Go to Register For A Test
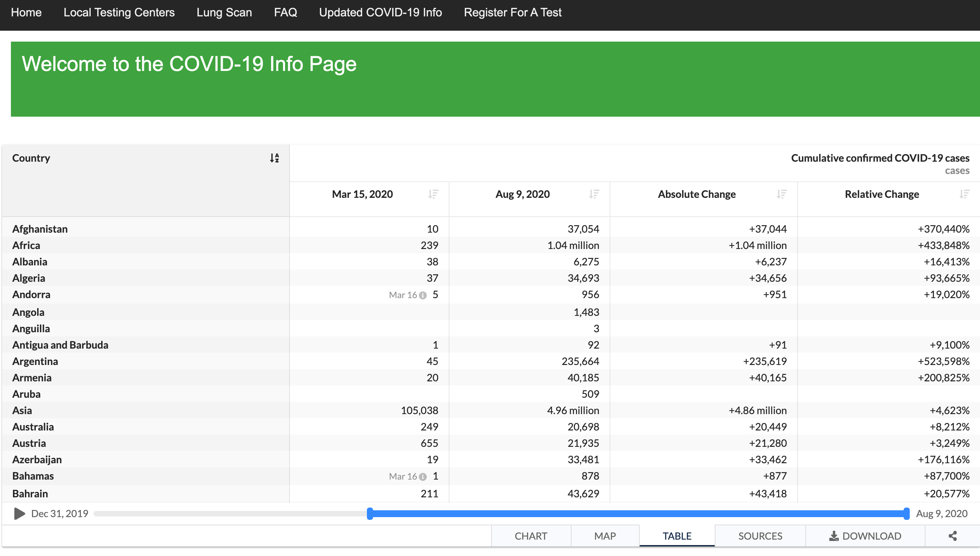The image size is (980, 556). [x=512, y=13]
